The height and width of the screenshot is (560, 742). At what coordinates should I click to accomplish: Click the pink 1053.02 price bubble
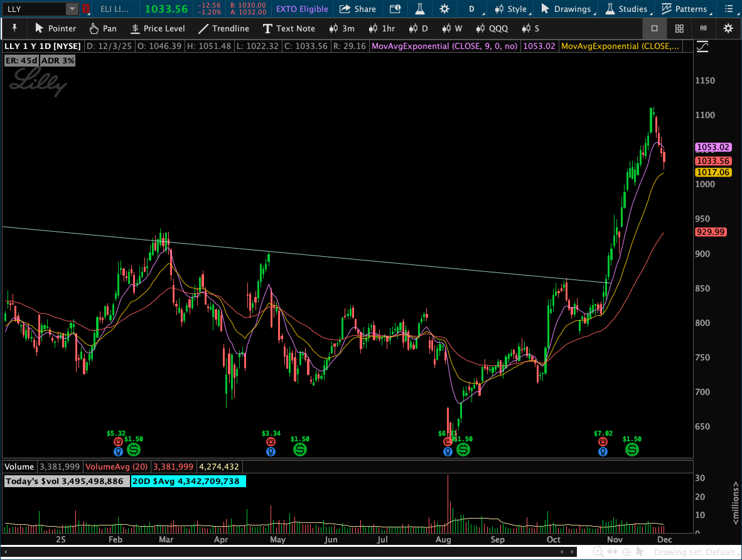pyautogui.click(x=712, y=147)
